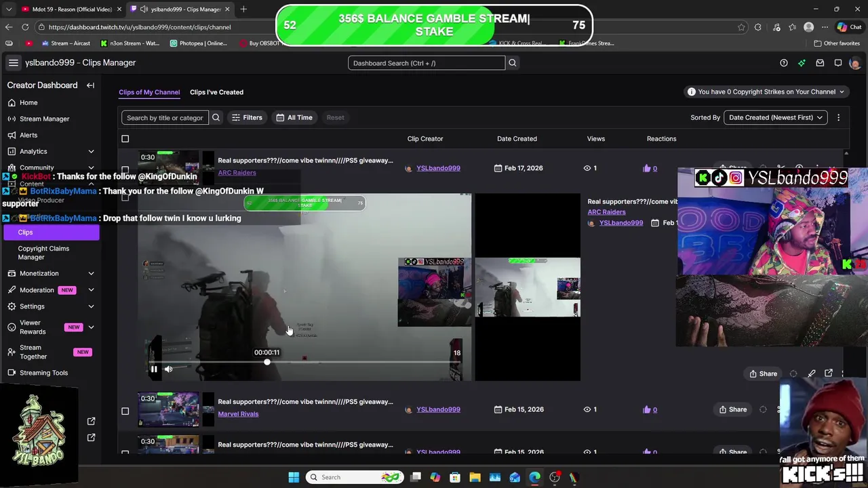Tick the checkbox for the Marvel Rivals clip
This screenshot has height=488, width=868.
tap(125, 411)
